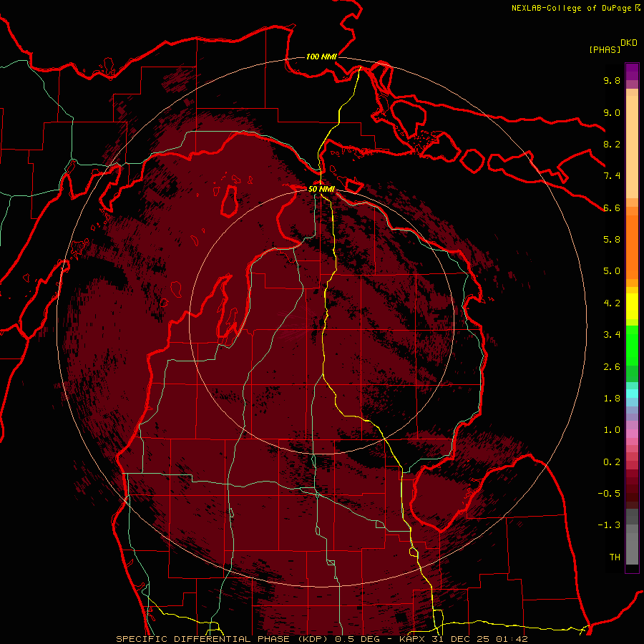The image size is (644, 644).
Task: Pick the dark orange band of color bar
Action: 632,246
